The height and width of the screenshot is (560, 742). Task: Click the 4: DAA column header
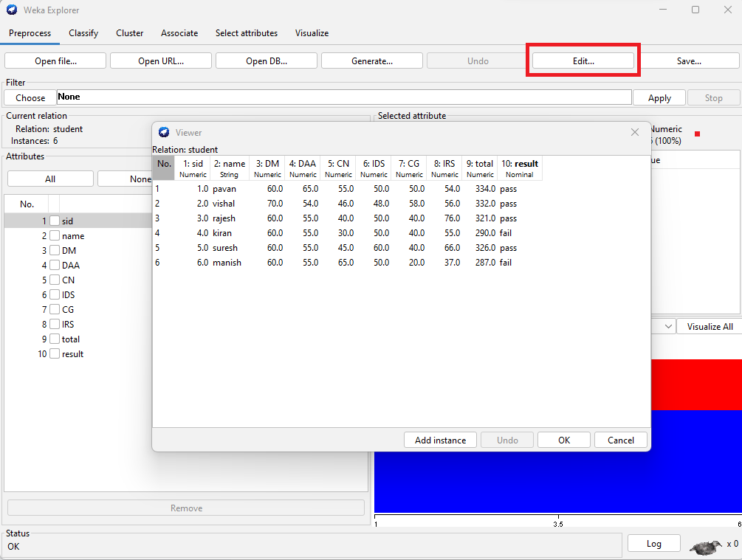tap(303, 168)
